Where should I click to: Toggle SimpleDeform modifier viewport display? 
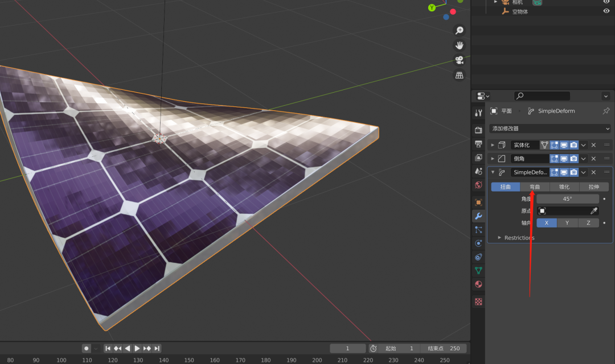point(564,172)
